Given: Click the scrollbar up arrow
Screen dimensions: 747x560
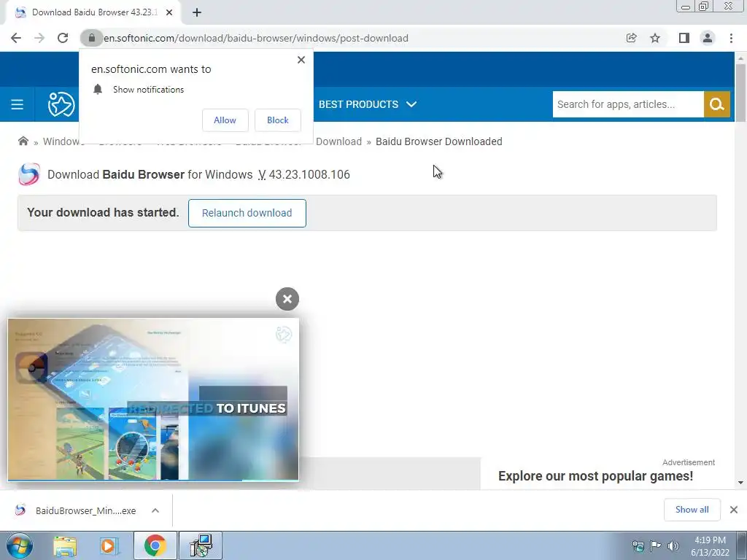Looking at the screenshot, I should [740, 58].
